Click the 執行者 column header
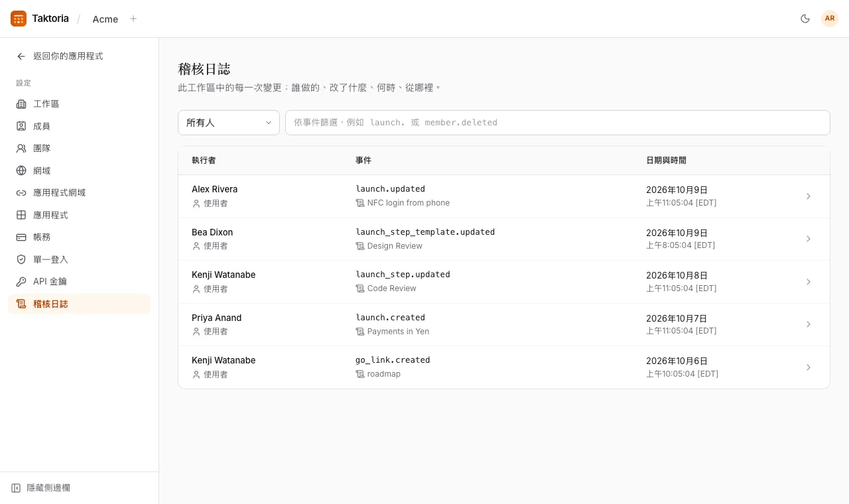The height and width of the screenshot is (504, 849). coord(204,160)
